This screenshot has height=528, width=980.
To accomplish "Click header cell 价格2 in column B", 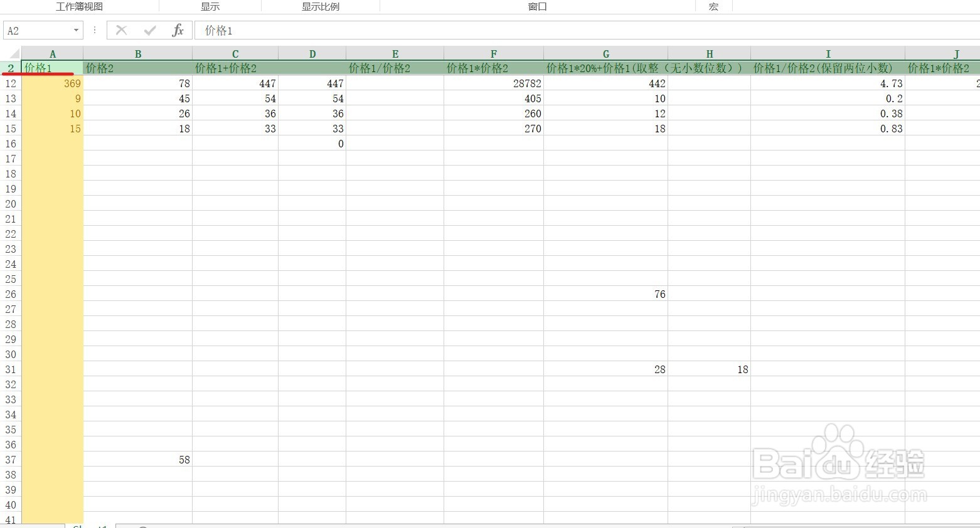I will 138,68.
